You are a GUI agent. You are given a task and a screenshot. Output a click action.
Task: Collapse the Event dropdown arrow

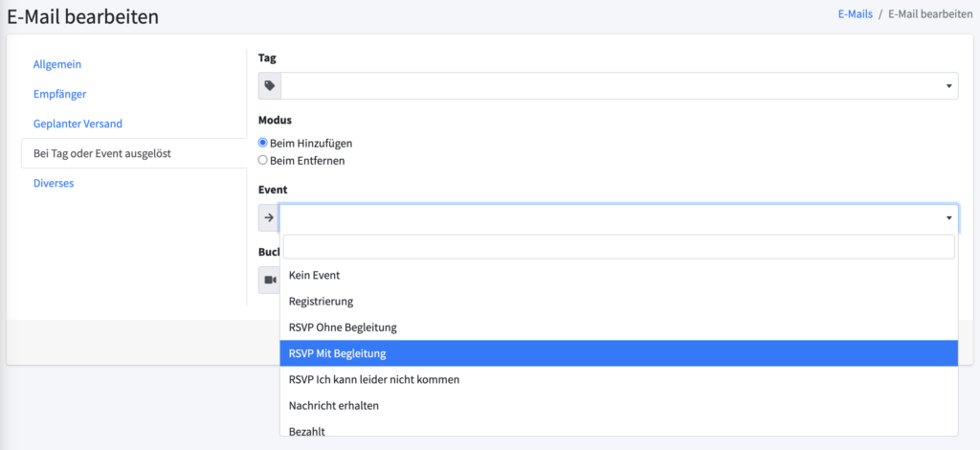(x=948, y=218)
